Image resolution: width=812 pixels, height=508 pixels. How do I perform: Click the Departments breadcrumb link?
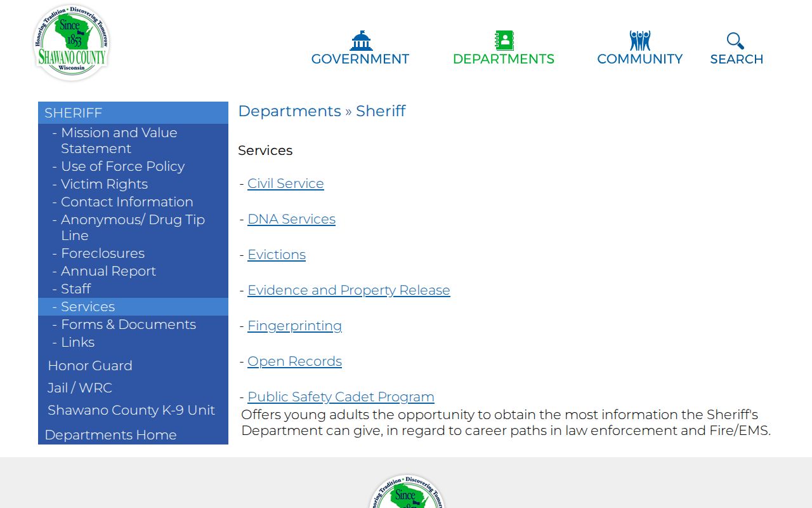click(x=289, y=111)
